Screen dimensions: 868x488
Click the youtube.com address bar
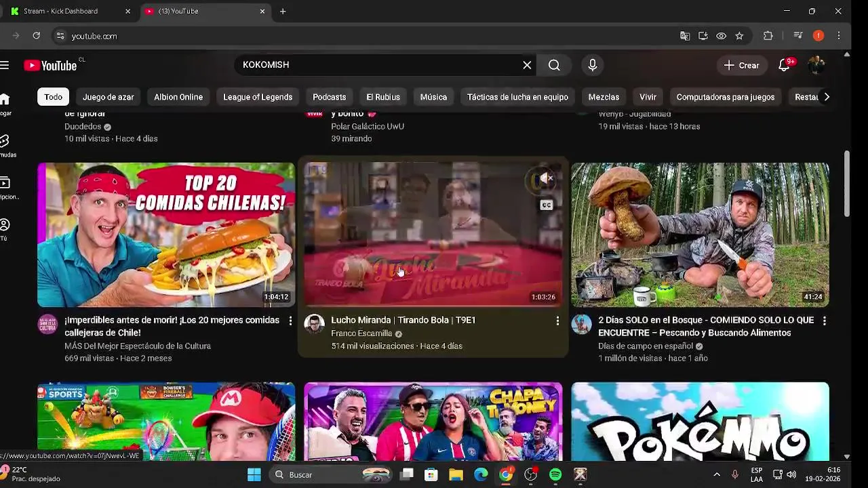pyautogui.click(x=366, y=36)
